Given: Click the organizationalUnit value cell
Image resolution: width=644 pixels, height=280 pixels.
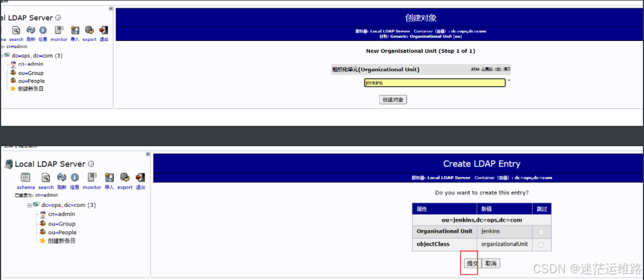Looking at the screenshot, I should (x=504, y=244).
